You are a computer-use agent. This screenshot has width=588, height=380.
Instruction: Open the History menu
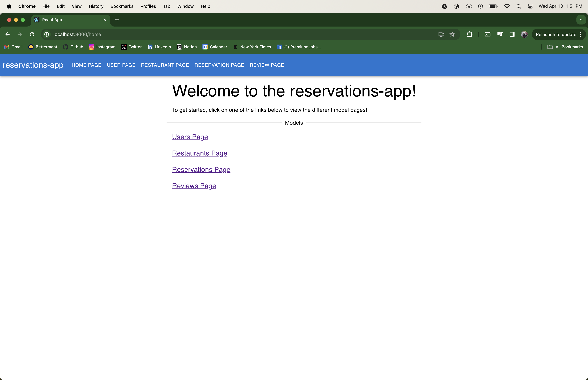pyautogui.click(x=96, y=6)
